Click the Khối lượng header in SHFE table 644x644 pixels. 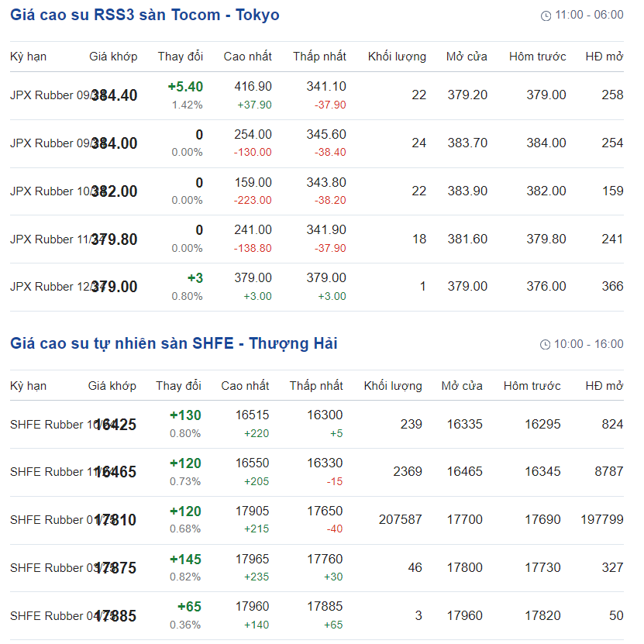393,385
